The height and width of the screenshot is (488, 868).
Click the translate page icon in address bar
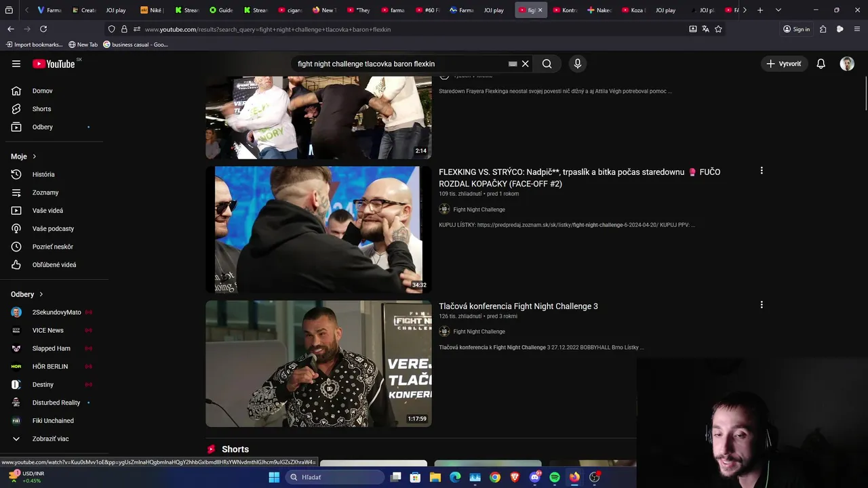[x=705, y=29]
